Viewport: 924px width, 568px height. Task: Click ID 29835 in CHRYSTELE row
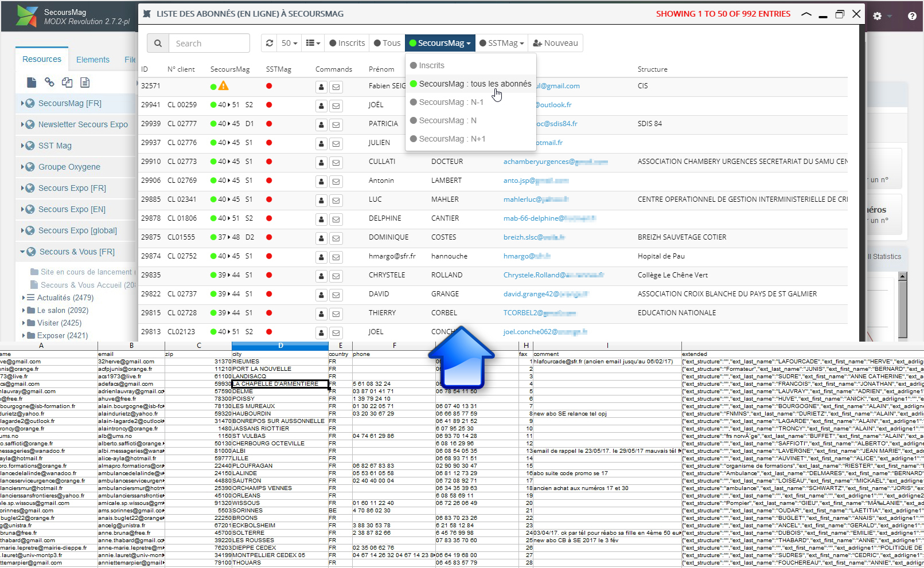pyautogui.click(x=151, y=275)
